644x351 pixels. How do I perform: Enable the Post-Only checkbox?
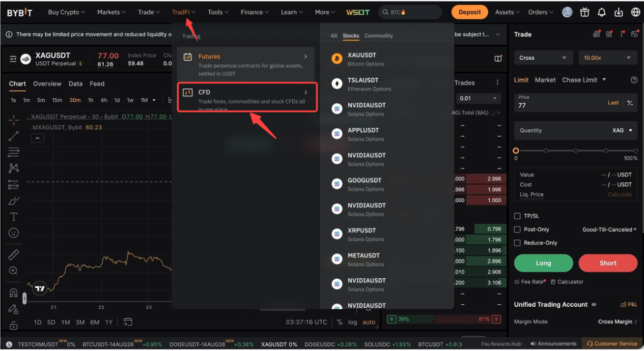coord(517,229)
